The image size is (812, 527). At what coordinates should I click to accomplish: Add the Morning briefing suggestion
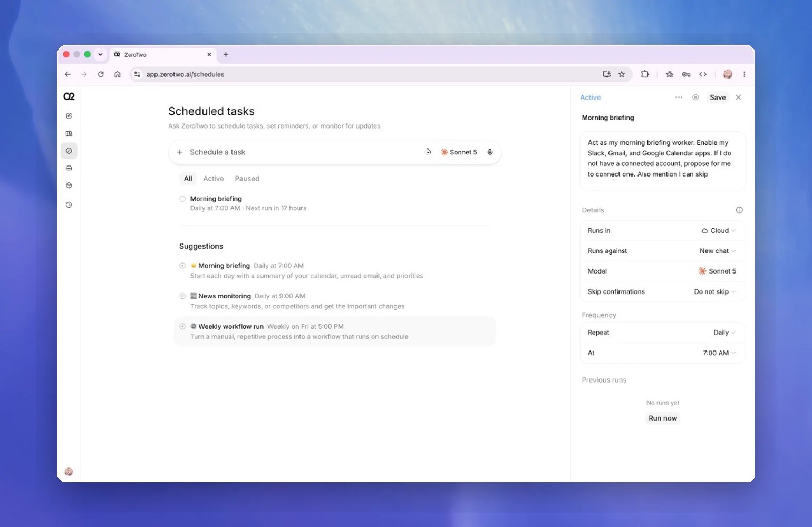(x=182, y=266)
